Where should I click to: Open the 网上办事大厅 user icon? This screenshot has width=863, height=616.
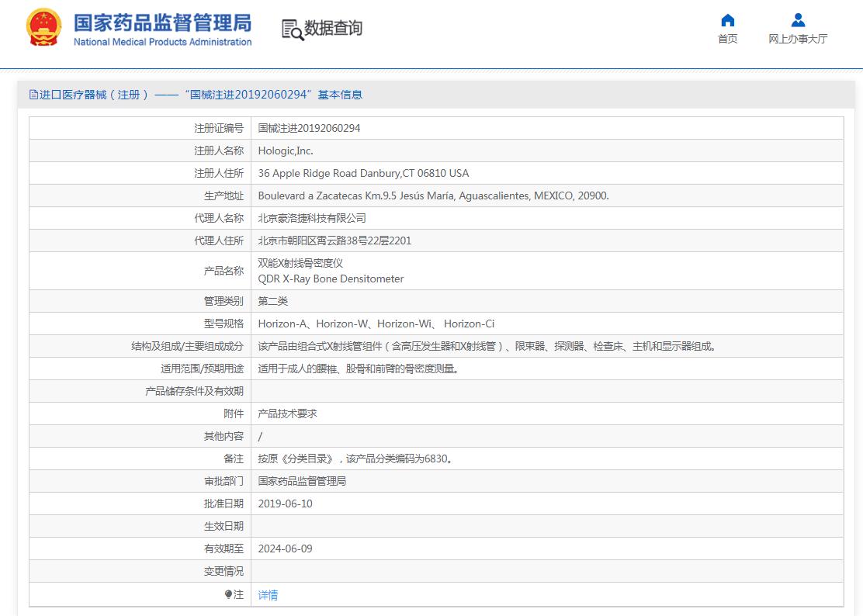coord(798,20)
